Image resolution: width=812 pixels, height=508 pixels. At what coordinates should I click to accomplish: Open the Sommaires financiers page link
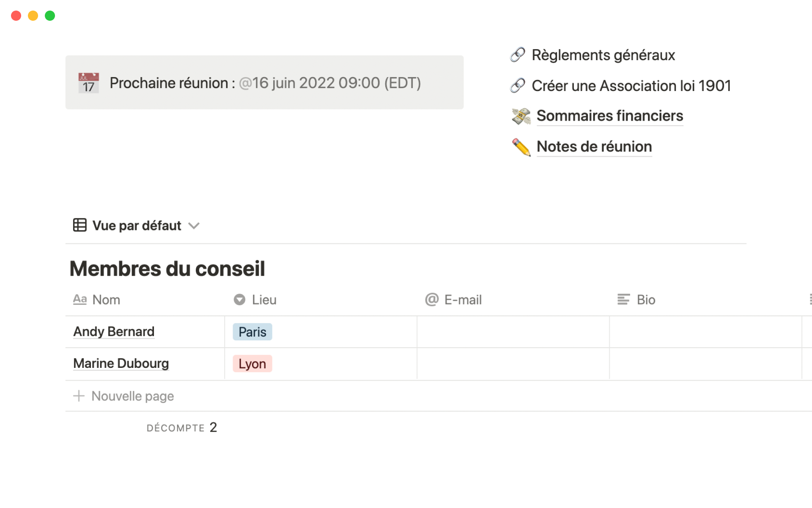(x=609, y=116)
